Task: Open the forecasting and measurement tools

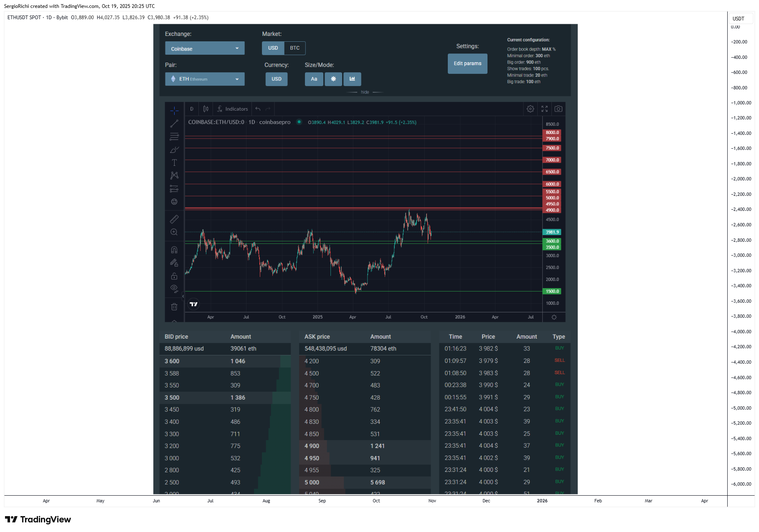Action: point(174,189)
